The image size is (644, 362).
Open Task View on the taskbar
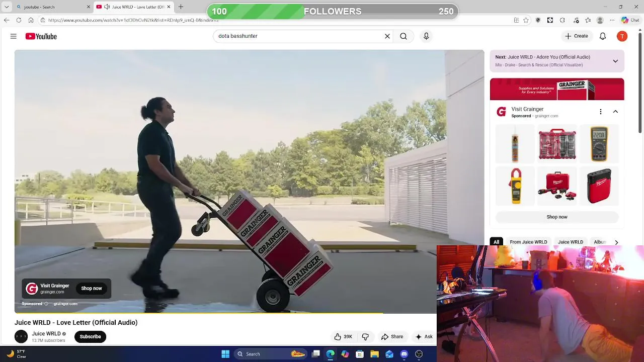[x=315, y=354]
